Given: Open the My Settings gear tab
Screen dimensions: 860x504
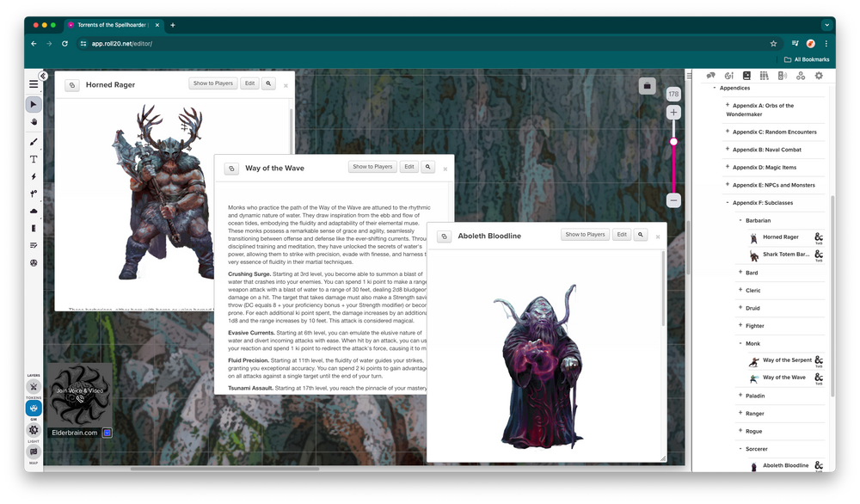Looking at the screenshot, I should tap(818, 76).
